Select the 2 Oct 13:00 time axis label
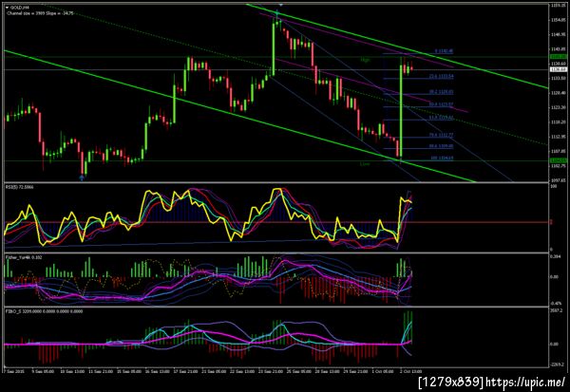This screenshot has height=392, width=570. tap(410, 372)
